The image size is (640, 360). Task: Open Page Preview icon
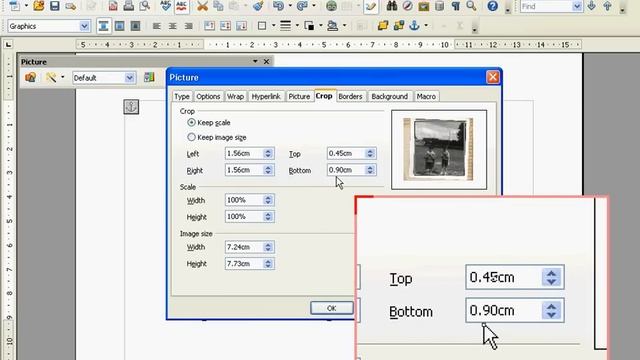pos(144,6)
